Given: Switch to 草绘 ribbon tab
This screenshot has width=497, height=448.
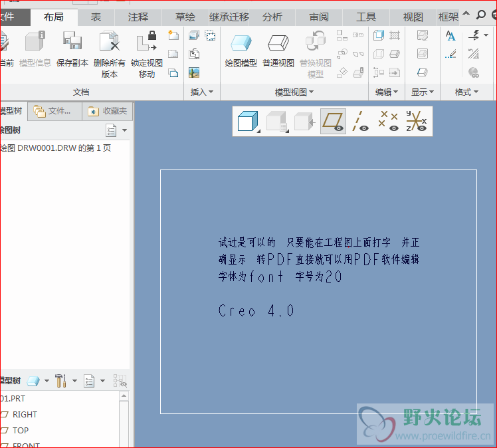Looking at the screenshot, I should 185,17.
